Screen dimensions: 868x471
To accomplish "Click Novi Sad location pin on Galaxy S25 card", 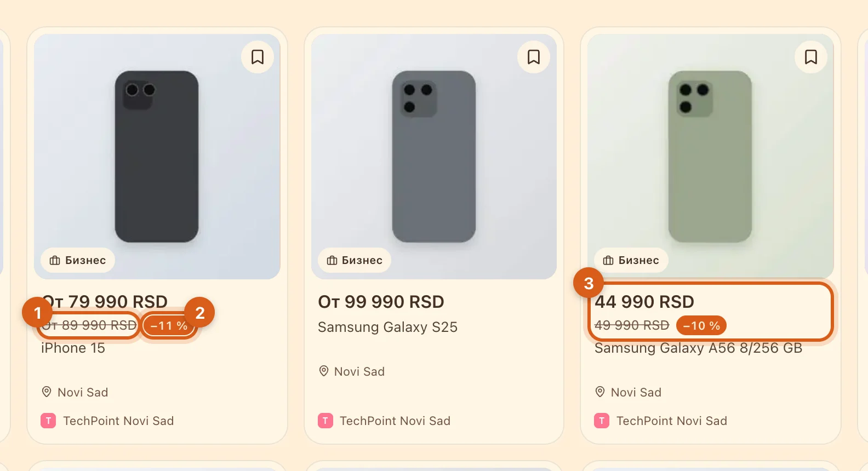I will [x=324, y=371].
